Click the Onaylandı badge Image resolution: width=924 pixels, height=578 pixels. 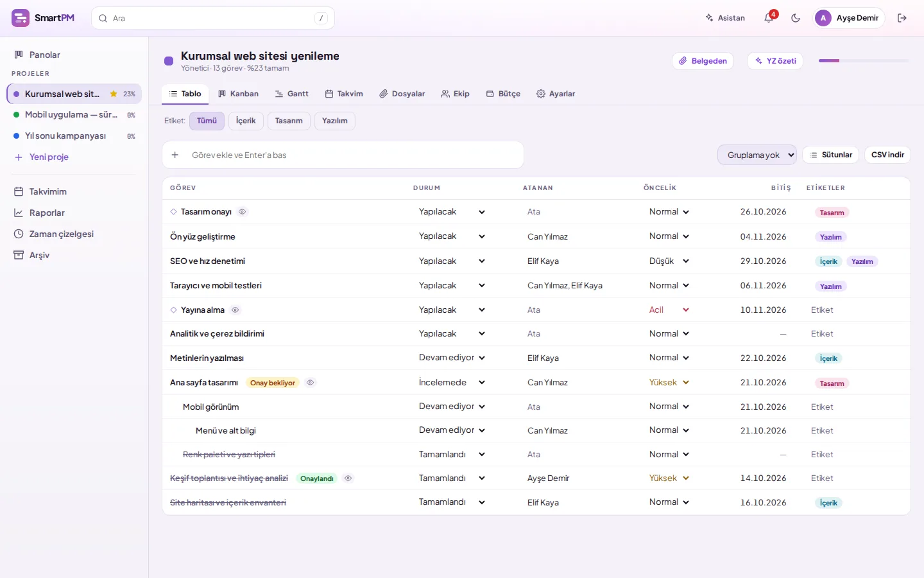(x=317, y=478)
